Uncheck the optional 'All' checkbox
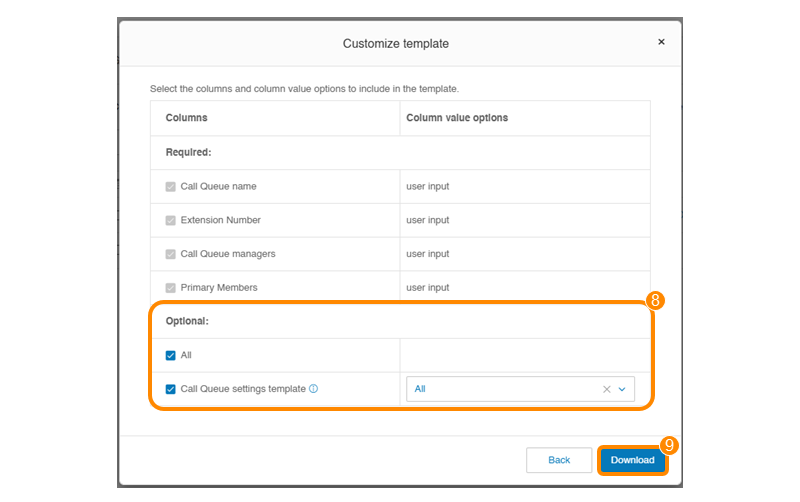 [x=170, y=355]
